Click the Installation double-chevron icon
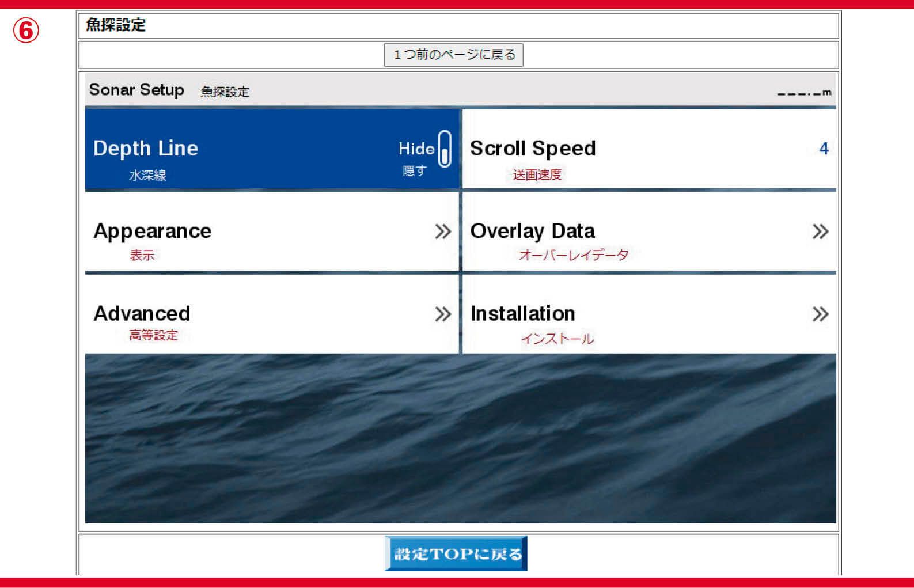Viewport: 914px width, 588px height. coord(820,314)
